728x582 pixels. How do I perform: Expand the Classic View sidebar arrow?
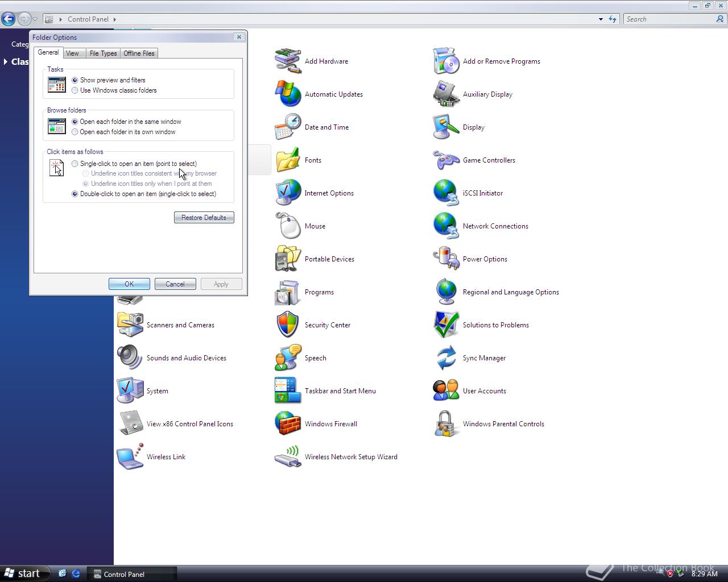(6, 61)
